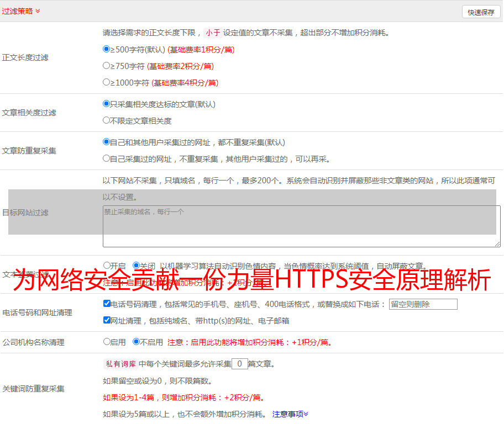Enable 公司机构名称清理 with 启用
Viewport: 504px width, 424px height.
(x=107, y=342)
